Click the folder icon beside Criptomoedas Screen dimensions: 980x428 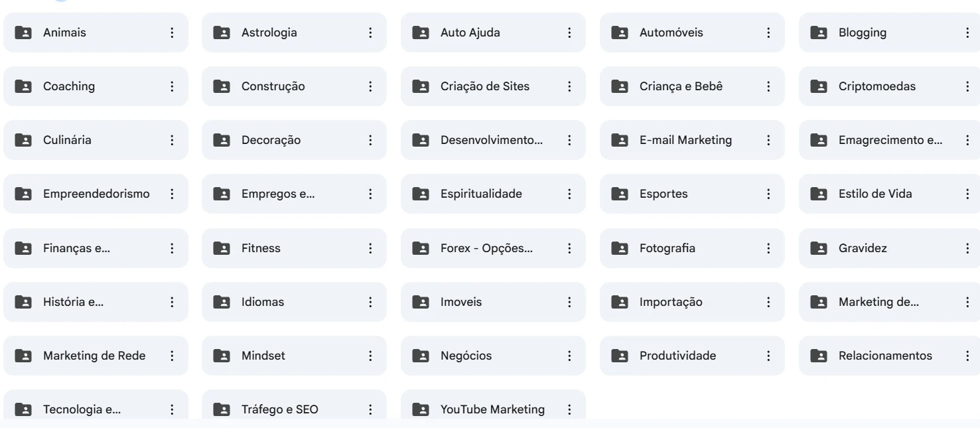[819, 86]
